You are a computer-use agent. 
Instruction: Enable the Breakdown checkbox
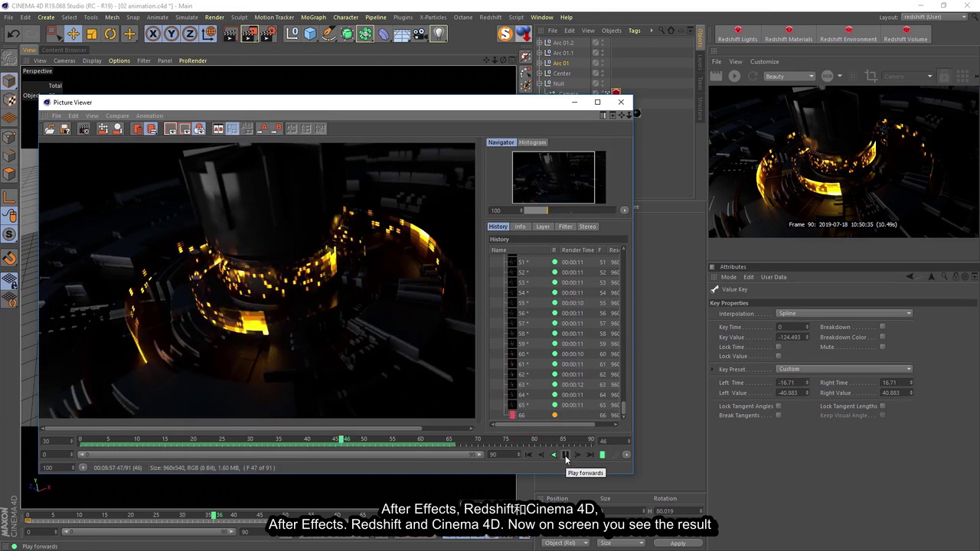(x=883, y=327)
